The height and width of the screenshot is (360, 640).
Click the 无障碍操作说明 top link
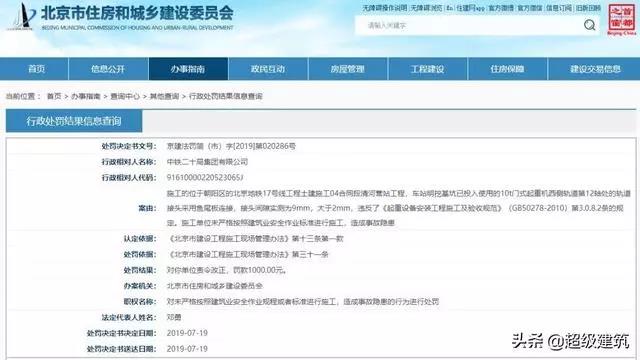point(385,8)
